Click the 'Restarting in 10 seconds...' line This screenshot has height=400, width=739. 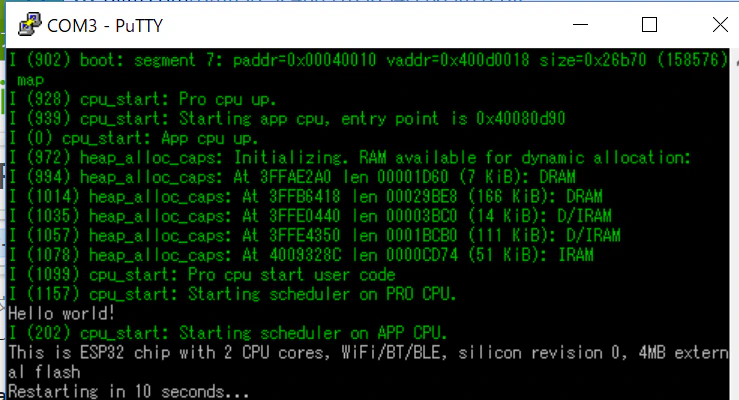click(128, 392)
